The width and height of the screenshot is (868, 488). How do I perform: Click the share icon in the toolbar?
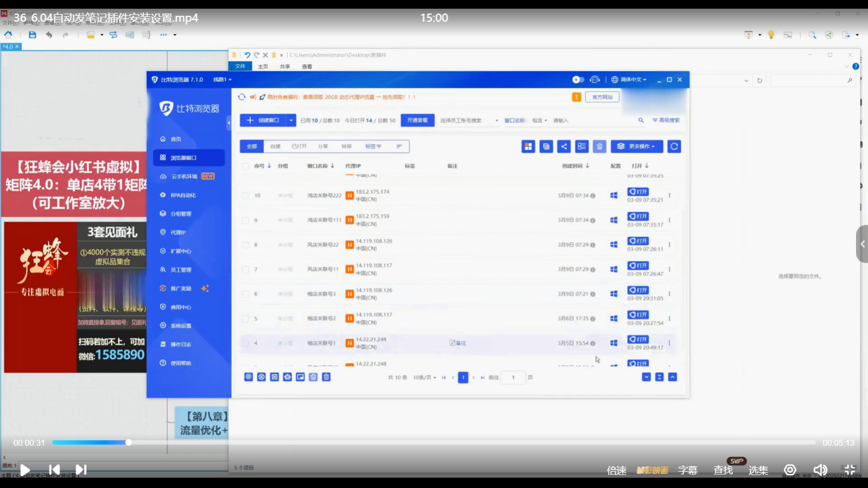click(x=564, y=147)
